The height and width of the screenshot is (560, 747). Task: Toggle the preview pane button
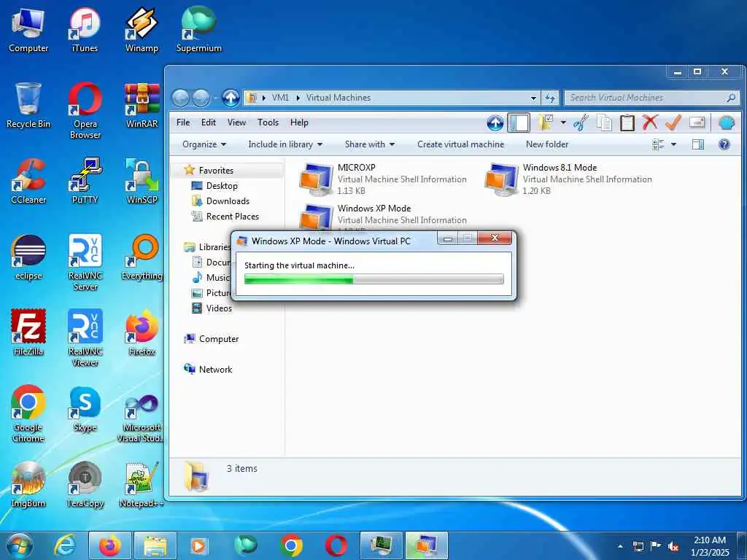pos(698,144)
